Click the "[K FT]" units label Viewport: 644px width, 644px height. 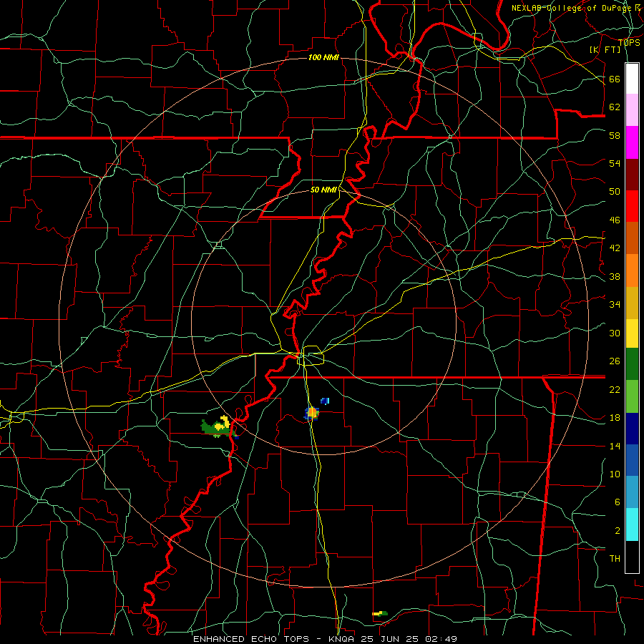point(605,49)
